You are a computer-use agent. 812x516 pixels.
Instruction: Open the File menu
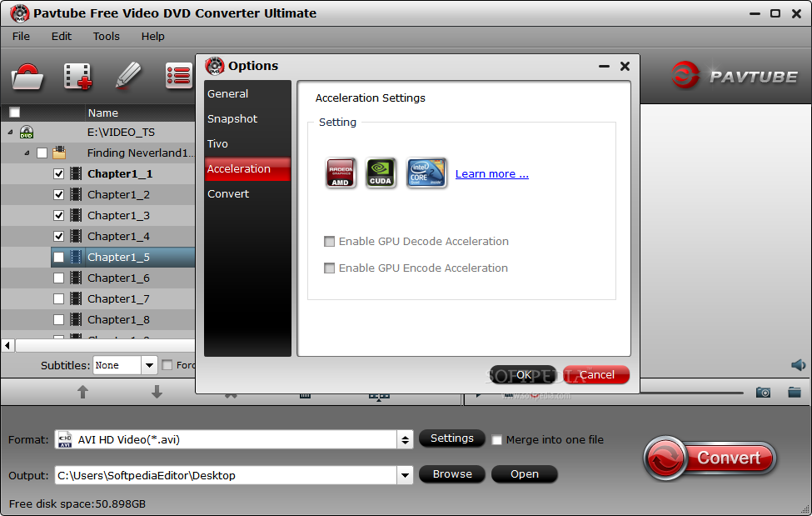21,37
